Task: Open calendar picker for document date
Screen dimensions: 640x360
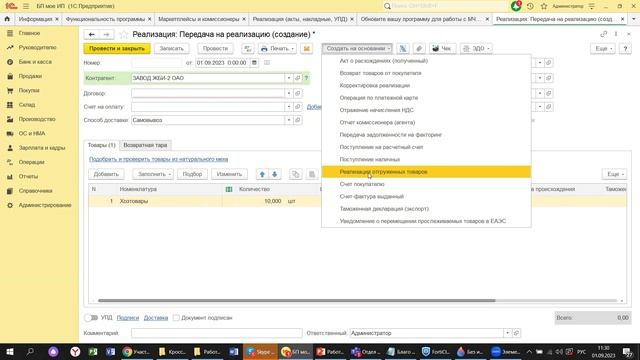Action: 254,63
